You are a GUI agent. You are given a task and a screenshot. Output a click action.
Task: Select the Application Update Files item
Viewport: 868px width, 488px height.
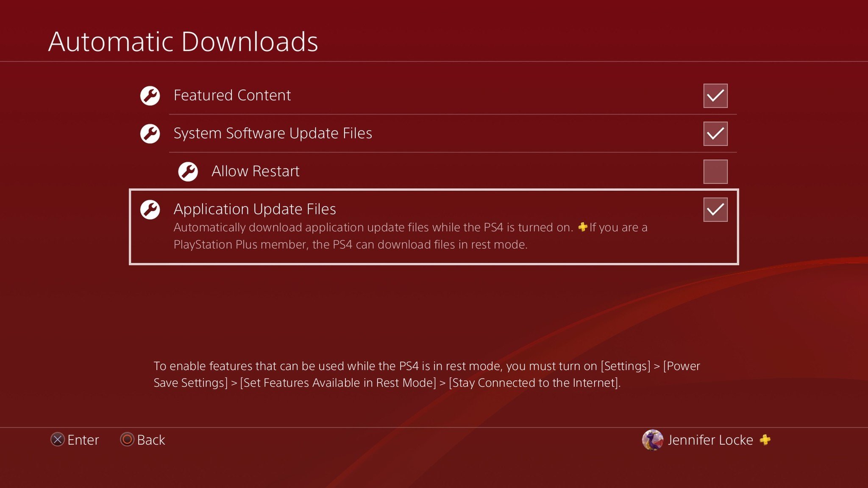tap(255, 209)
